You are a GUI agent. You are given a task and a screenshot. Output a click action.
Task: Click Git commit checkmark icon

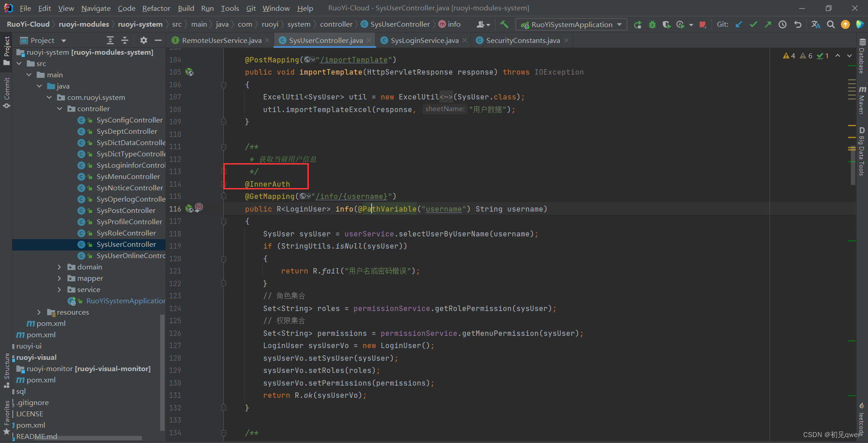(753, 24)
